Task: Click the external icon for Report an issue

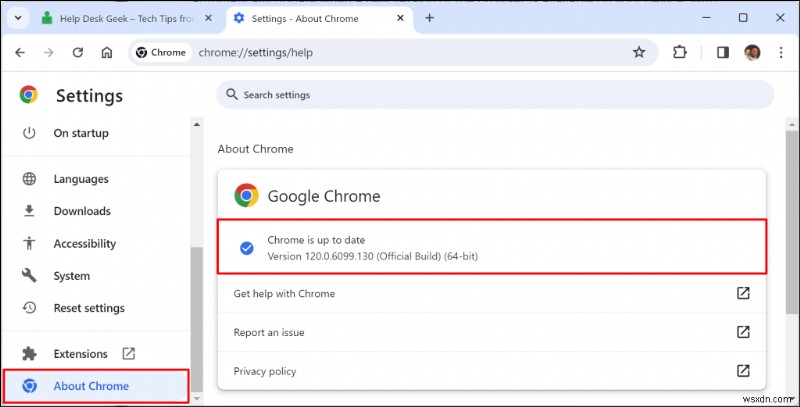Action: pos(743,332)
